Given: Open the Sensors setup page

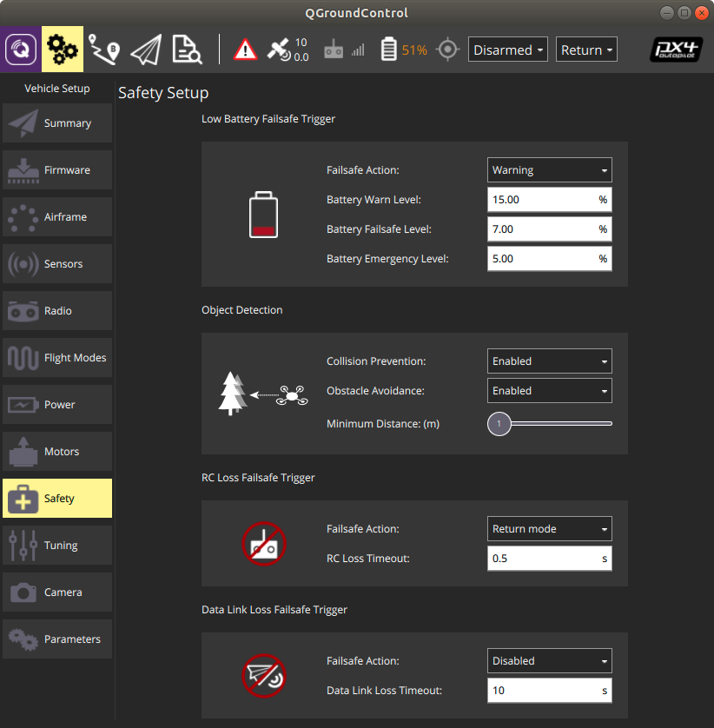Looking at the screenshot, I should click(x=57, y=264).
